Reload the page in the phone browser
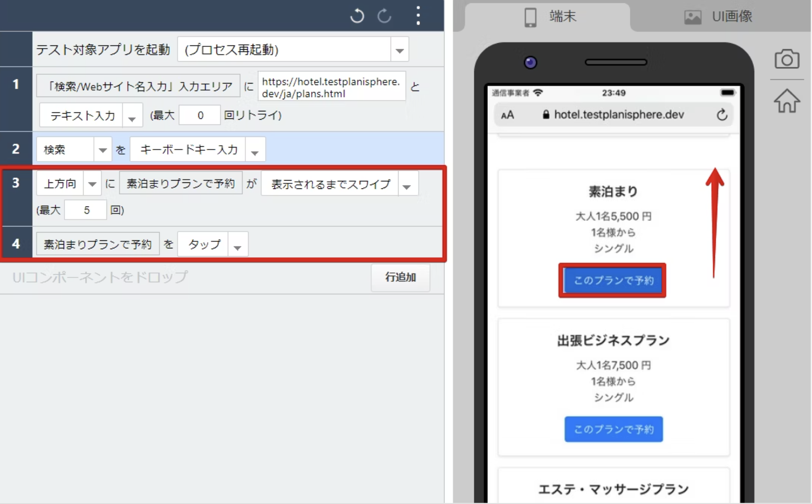Viewport: 812px width, 504px height. (x=721, y=115)
